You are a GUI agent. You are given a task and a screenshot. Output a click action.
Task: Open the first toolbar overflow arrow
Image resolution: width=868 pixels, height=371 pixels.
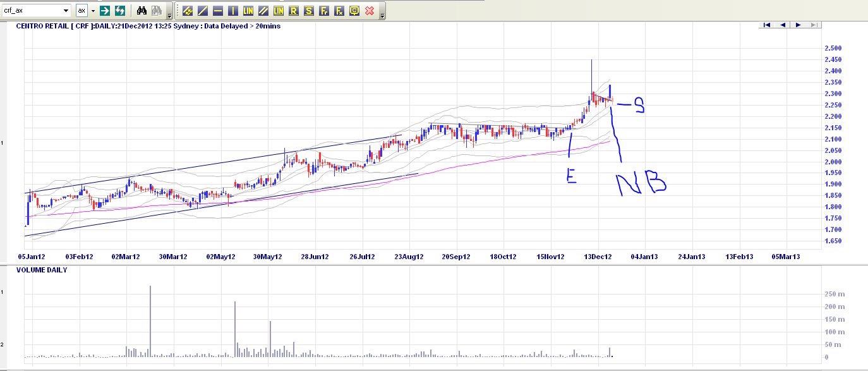(169, 15)
